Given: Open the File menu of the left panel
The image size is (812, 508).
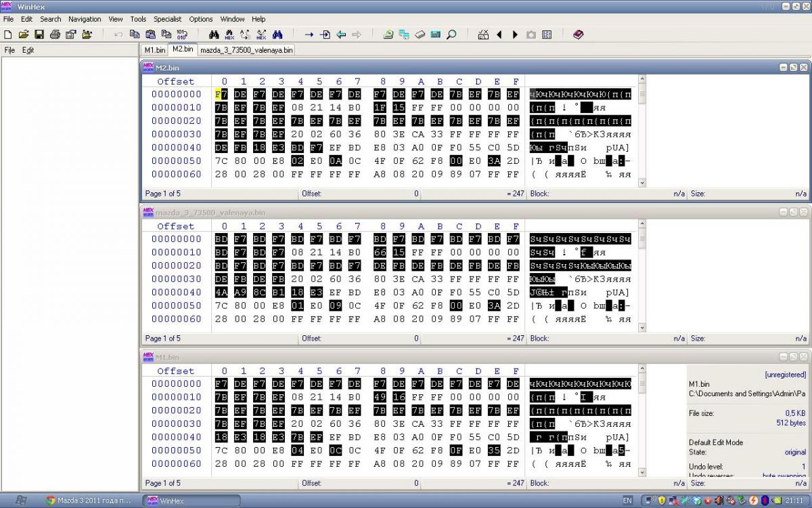Looking at the screenshot, I should pos(9,50).
